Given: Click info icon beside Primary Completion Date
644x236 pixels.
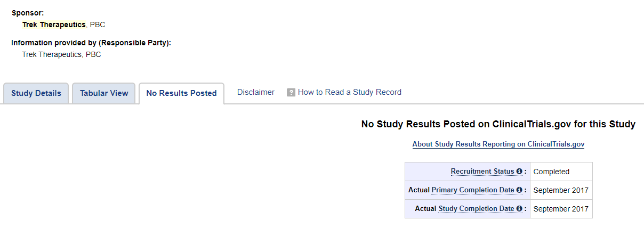Looking at the screenshot, I should (519, 190).
